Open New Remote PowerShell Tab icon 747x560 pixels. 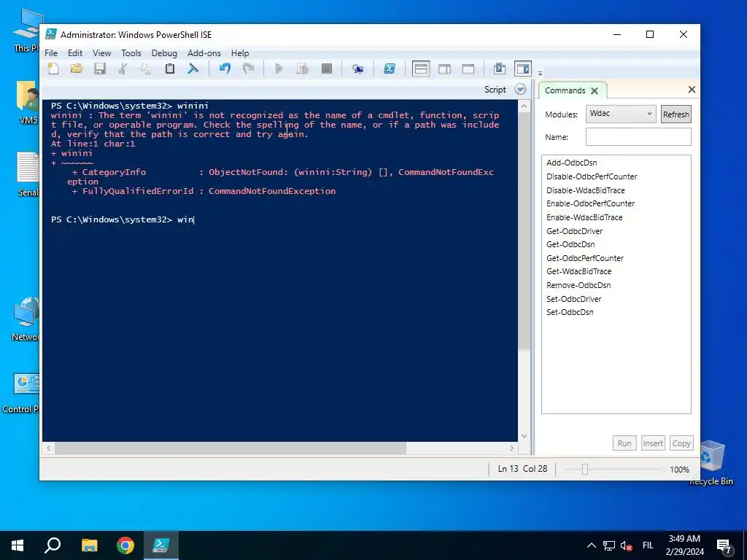(357, 69)
